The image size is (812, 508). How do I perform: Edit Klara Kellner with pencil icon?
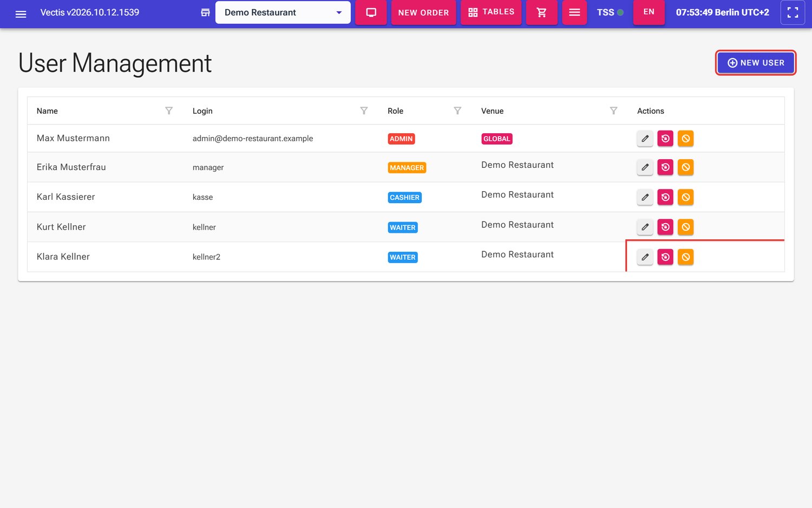point(645,257)
